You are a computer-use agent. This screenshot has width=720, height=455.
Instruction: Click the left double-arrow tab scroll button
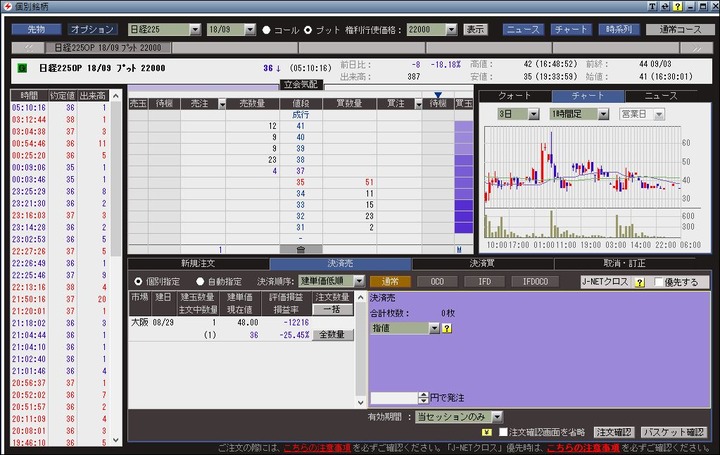[x=28, y=48]
